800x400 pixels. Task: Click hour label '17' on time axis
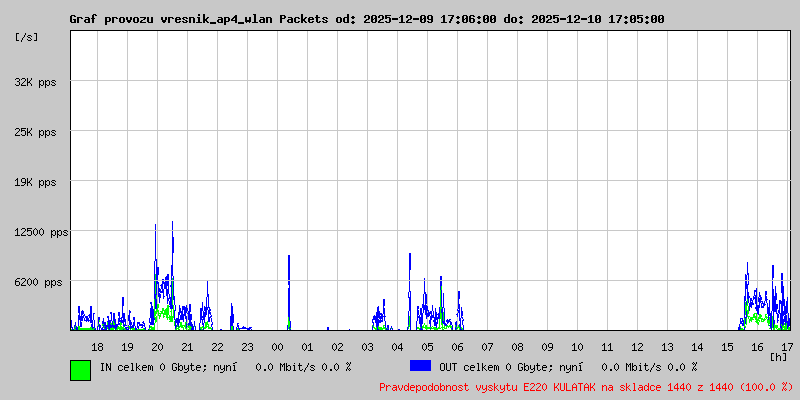pyautogui.click(x=787, y=347)
